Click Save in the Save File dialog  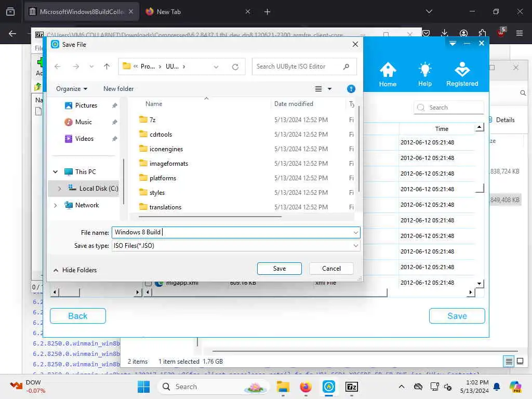click(x=279, y=269)
